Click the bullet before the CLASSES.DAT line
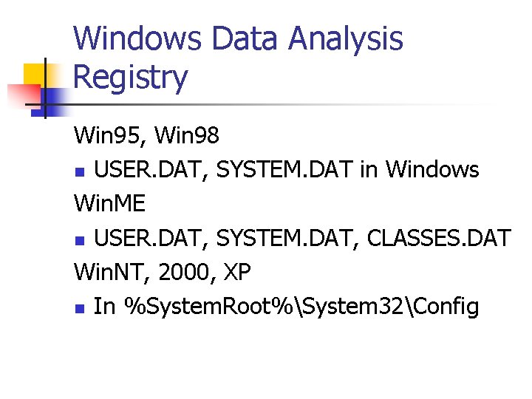 80,240
